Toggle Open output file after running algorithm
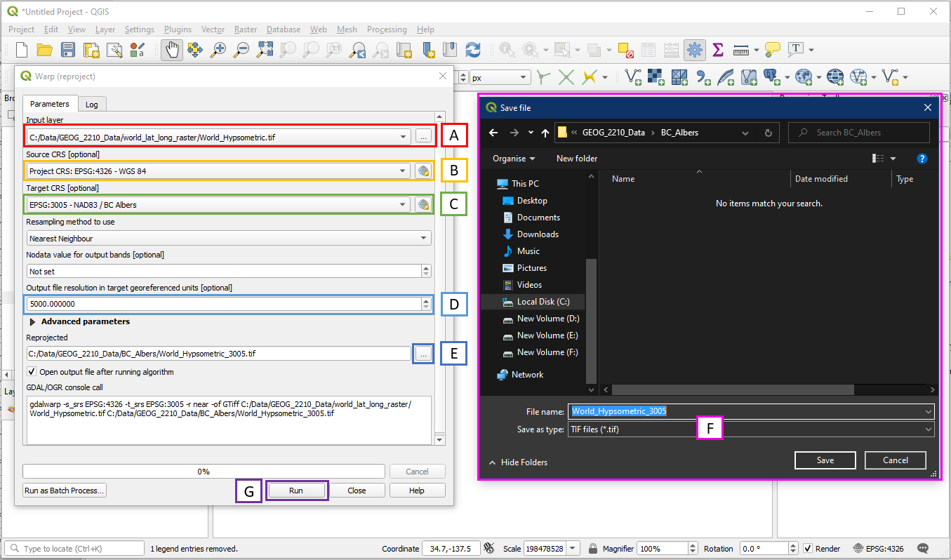The height and width of the screenshot is (560, 951). click(32, 372)
